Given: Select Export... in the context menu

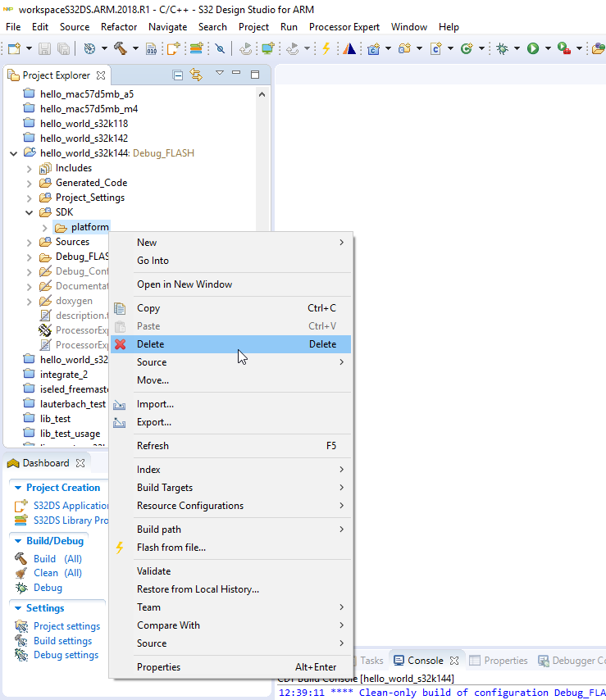Looking at the screenshot, I should [x=231, y=422].
